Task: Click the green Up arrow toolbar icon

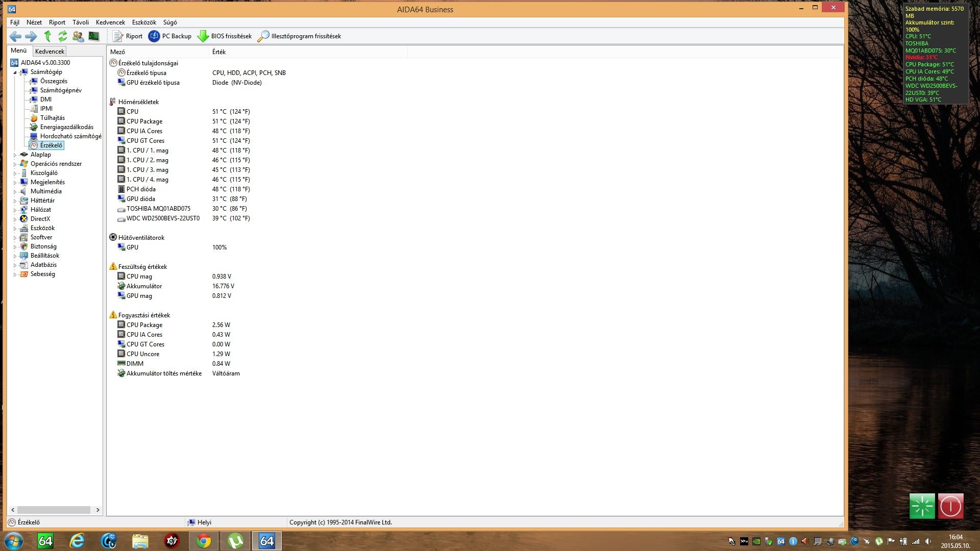Action: coord(47,36)
